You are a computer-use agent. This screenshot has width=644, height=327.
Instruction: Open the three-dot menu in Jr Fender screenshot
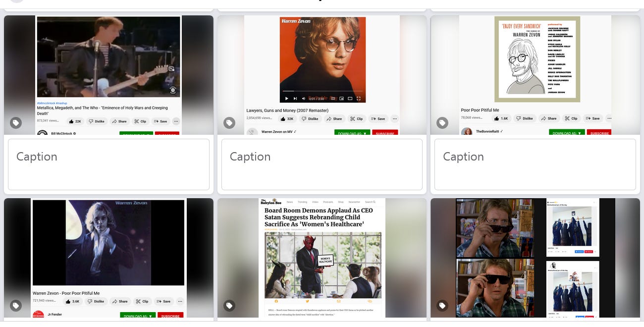click(x=180, y=301)
